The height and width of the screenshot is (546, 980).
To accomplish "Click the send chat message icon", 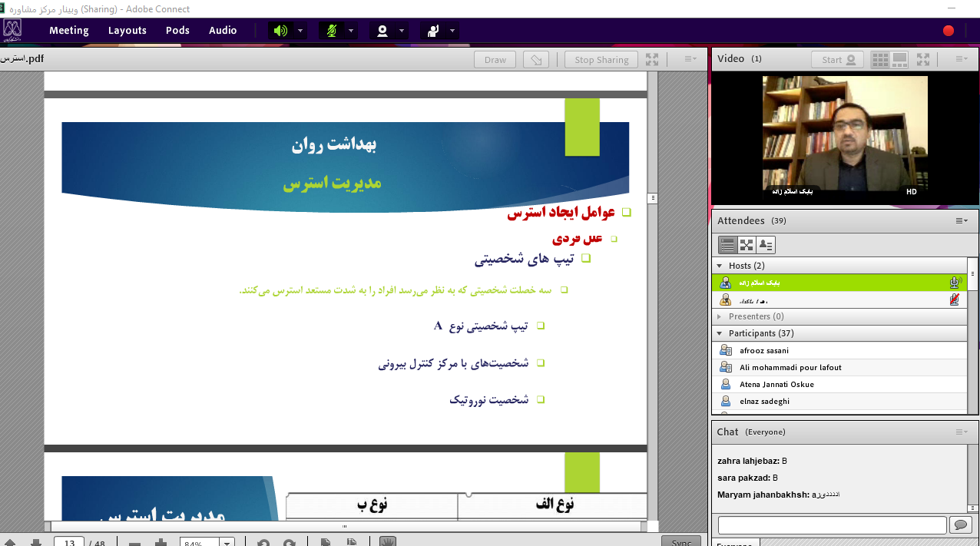I will tap(960, 524).
